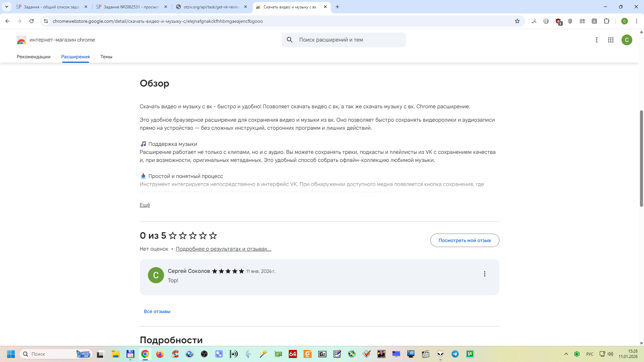This screenshot has height=362, width=644.
Task: Click the Chrome Web Store logo
Action: click(21, 40)
